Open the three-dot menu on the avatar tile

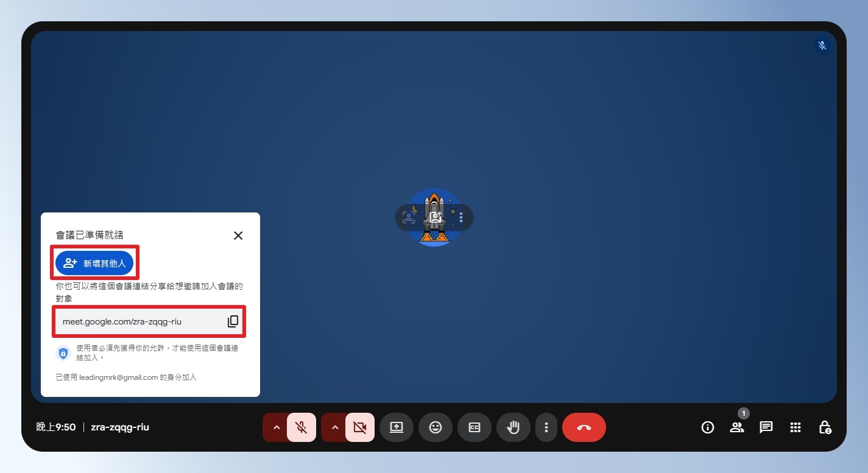tap(461, 217)
